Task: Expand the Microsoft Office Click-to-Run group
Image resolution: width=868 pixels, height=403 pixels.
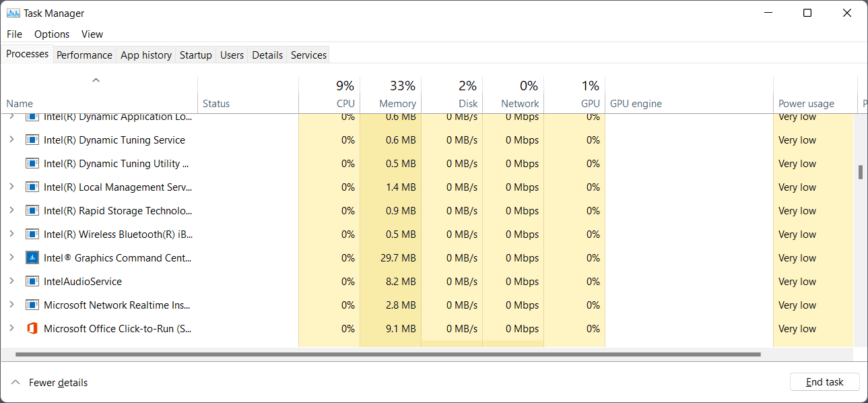Action: click(x=11, y=329)
